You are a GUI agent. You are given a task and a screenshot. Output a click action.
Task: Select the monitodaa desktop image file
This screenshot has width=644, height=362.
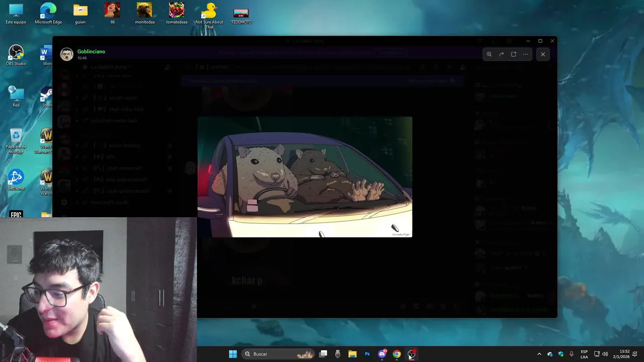[144, 14]
